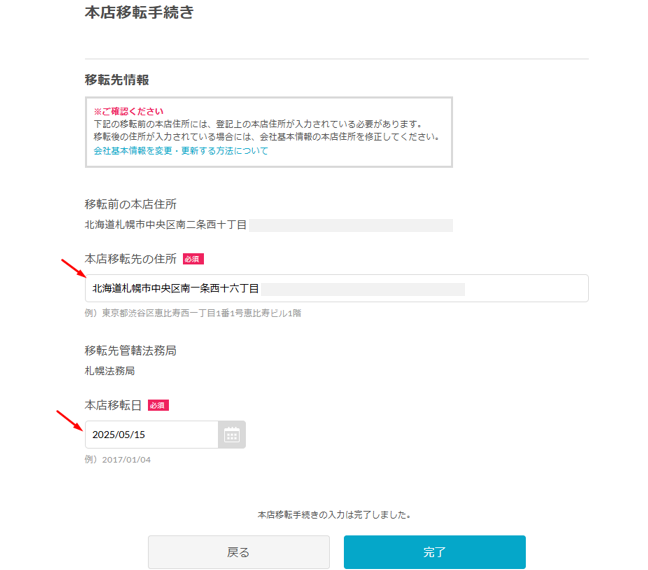Click the 必須 badge beside 本店移転先の住所
This screenshot has width=648, height=570.
coord(193,259)
